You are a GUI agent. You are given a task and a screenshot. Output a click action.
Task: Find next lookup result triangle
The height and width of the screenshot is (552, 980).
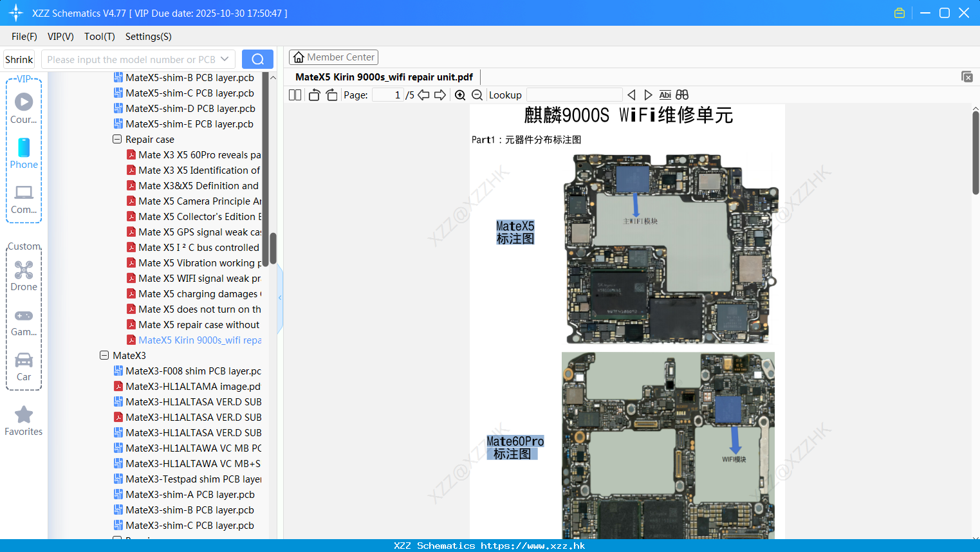[x=648, y=95]
